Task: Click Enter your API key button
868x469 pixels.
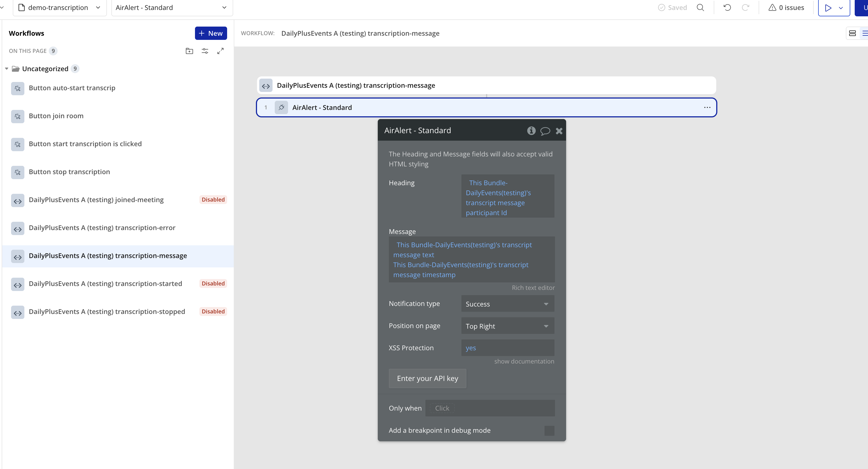Action: click(427, 378)
